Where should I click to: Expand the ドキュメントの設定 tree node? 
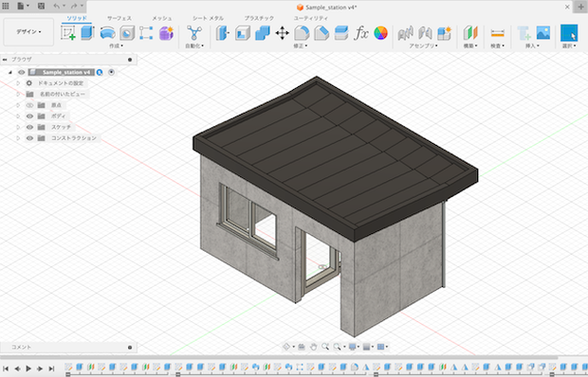click(18, 83)
